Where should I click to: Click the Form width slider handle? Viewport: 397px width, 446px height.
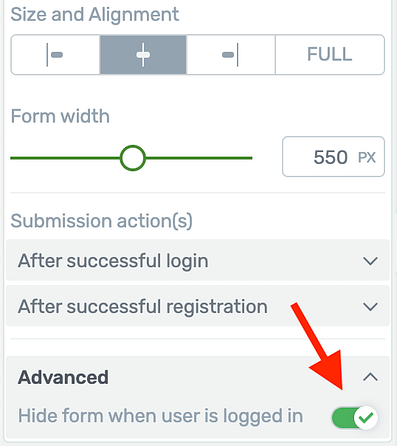(x=133, y=158)
